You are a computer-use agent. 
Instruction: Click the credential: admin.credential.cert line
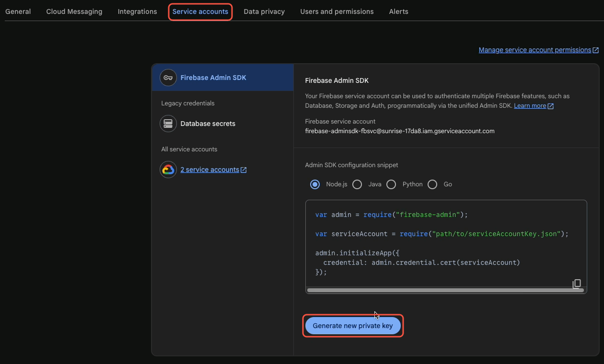click(x=422, y=262)
